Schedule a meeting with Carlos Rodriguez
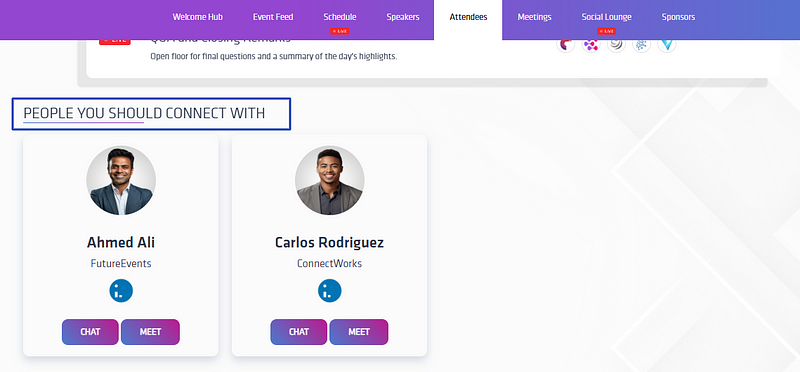This screenshot has height=372, width=800. point(359,332)
